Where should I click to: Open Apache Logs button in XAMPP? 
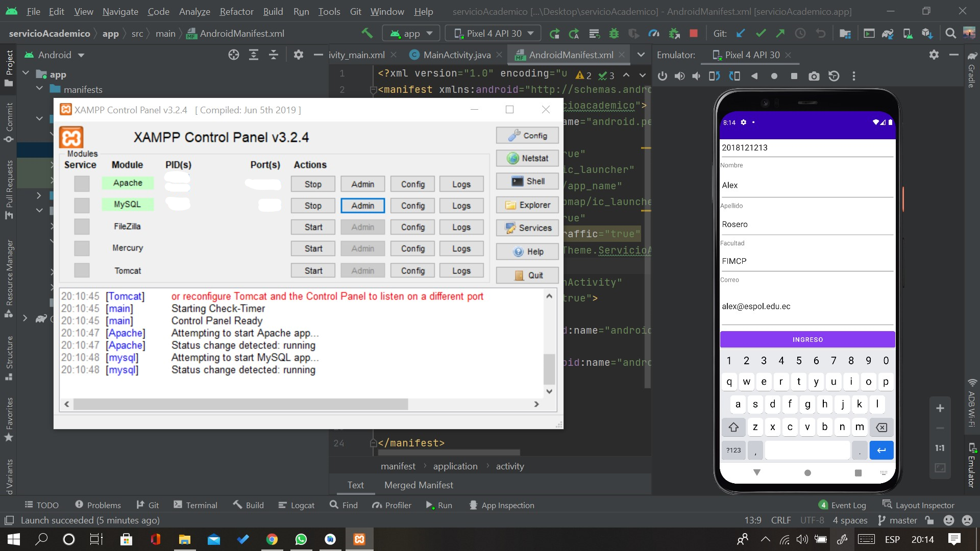point(461,184)
